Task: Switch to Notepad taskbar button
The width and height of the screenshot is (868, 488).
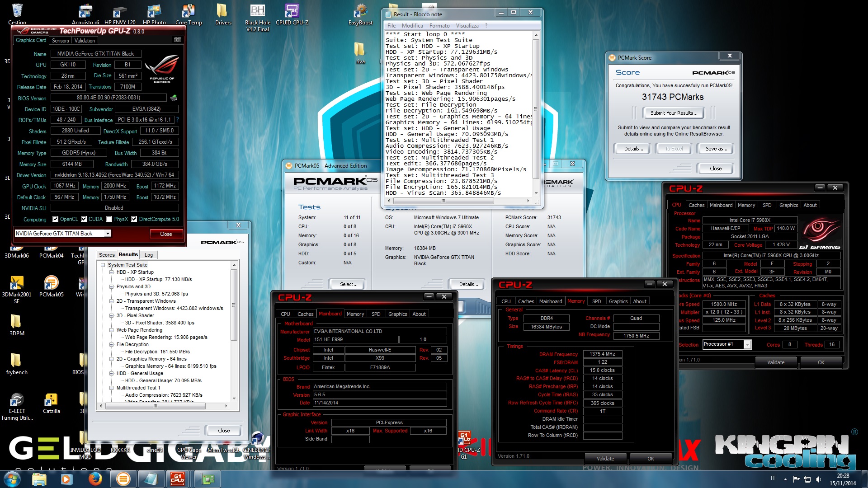Action: 150,479
